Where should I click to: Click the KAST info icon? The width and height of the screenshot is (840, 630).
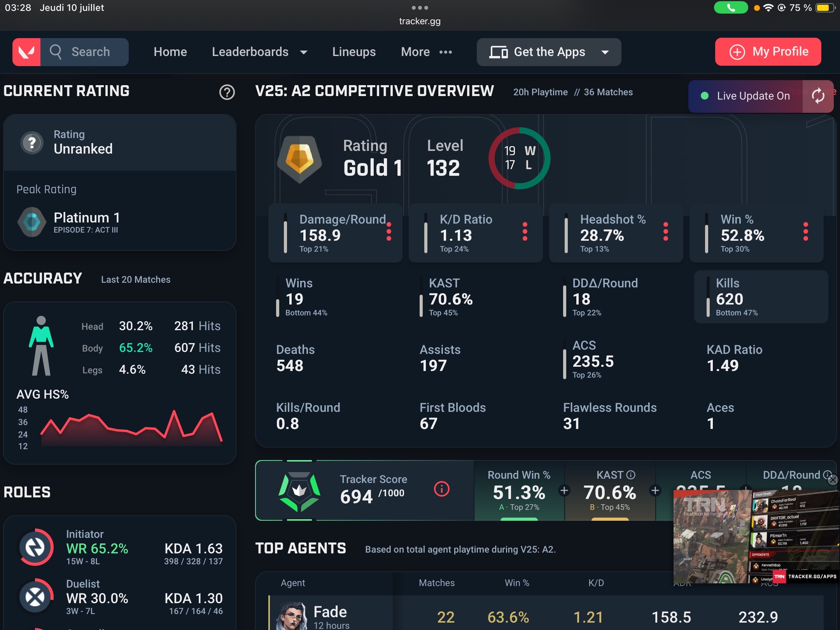point(631,475)
